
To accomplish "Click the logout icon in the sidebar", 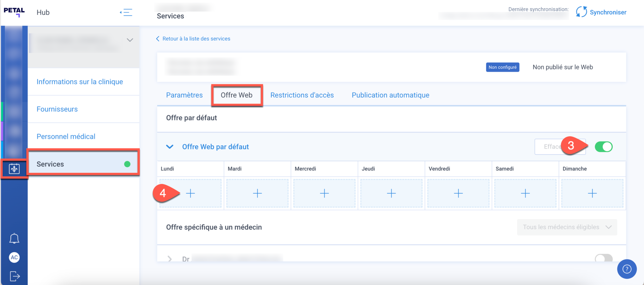I will [x=15, y=276].
